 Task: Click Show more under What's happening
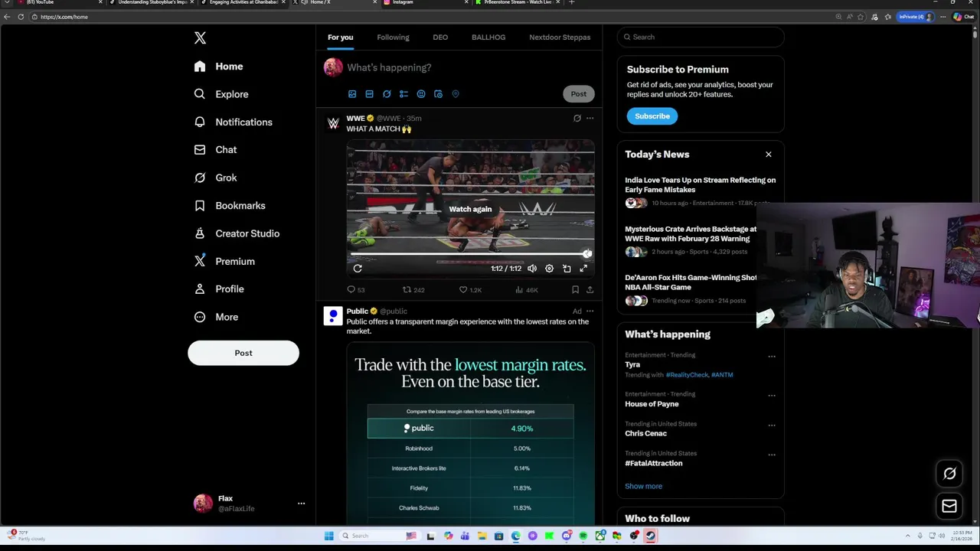tap(643, 486)
